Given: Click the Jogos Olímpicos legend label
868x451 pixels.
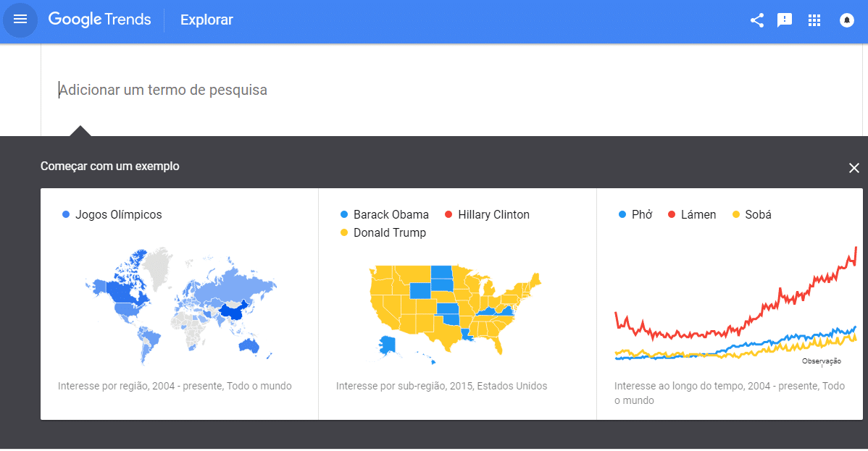Looking at the screenshot, I should click(119, 215).
